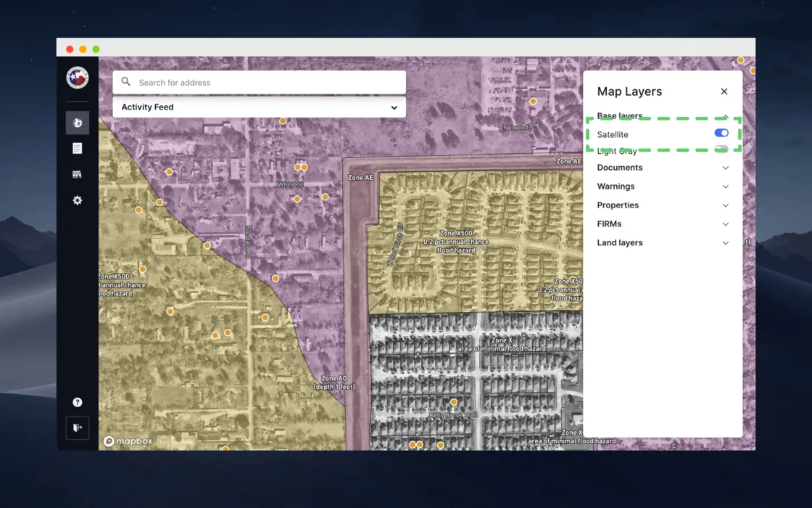The width and height of the screenshot is (812, 508).
Task: Log out using the exit door icon
Action: pyautogui.click(x=77, y=427)
